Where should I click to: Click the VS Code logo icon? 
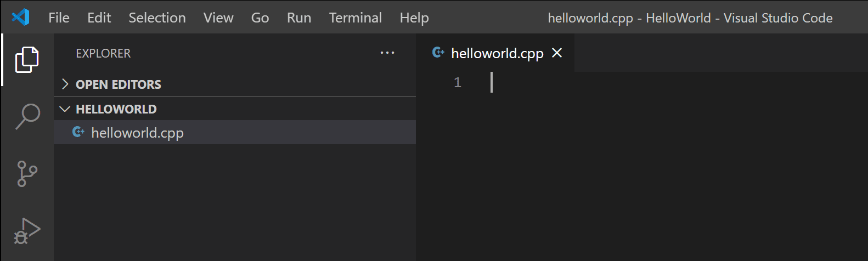[20, 18]
